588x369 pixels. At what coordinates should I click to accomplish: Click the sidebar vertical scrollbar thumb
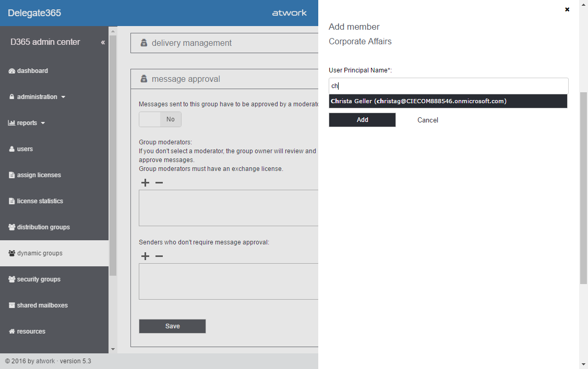pyautogui.click(x=113, y=155)
